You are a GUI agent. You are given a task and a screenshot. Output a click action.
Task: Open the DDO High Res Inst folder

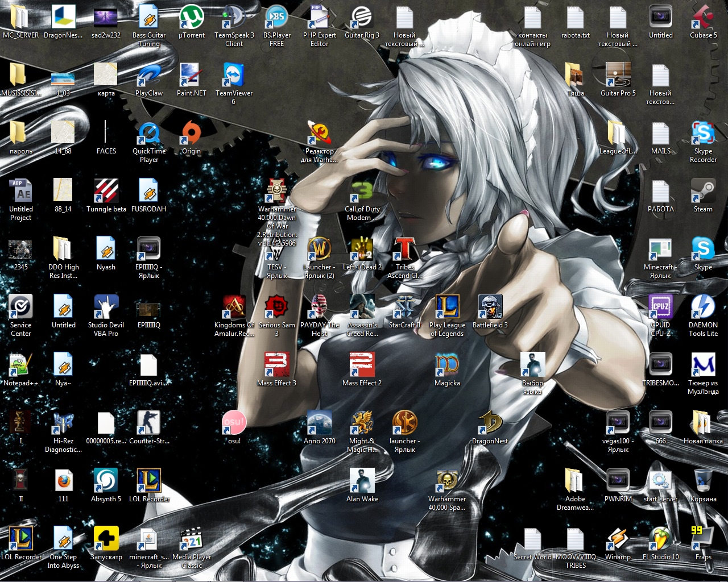(x=64, y=249)
